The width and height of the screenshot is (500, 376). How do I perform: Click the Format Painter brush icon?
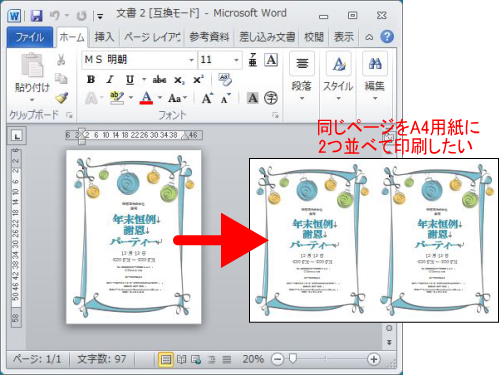pos(62,98)
